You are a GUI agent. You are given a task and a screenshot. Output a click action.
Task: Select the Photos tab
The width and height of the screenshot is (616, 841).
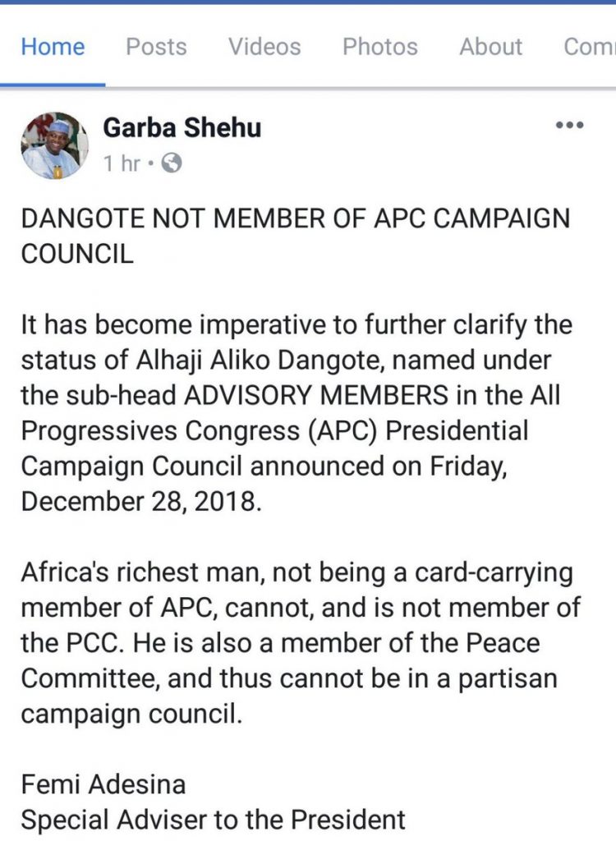(x=379, y=47)
